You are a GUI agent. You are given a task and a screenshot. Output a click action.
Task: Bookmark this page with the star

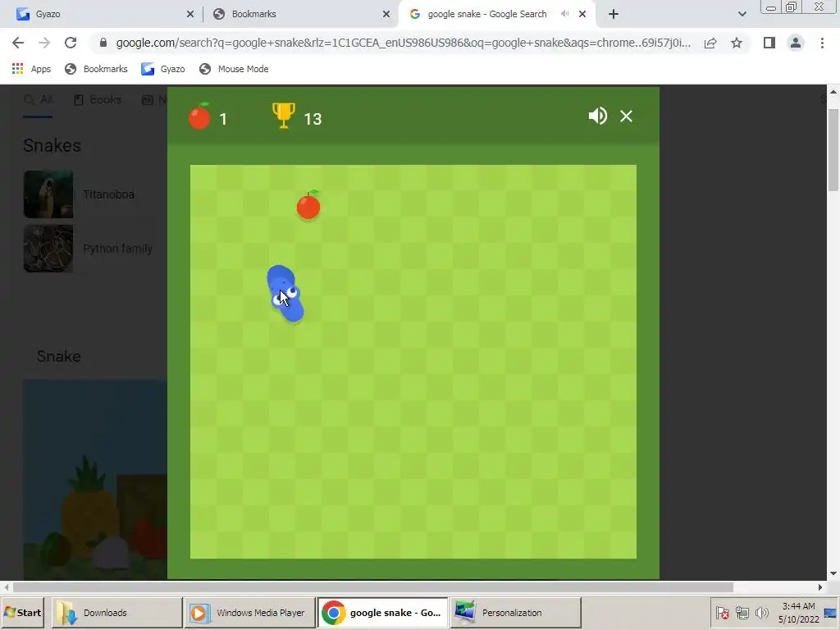(737, 43)
